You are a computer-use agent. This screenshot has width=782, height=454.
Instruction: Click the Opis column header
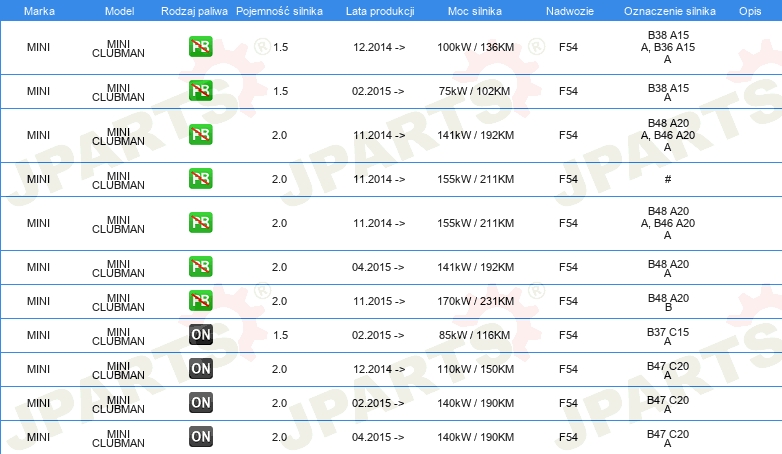click(750, 11)
